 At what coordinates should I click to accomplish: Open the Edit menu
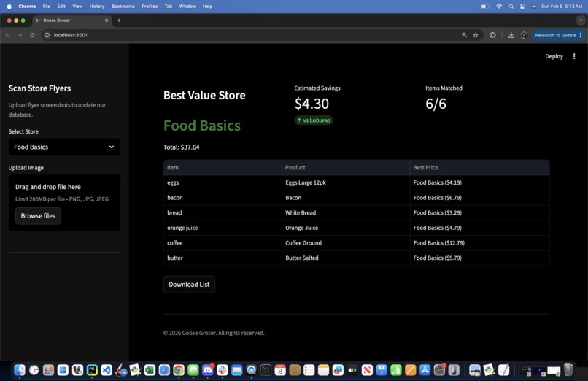click(x=61, y=7)
